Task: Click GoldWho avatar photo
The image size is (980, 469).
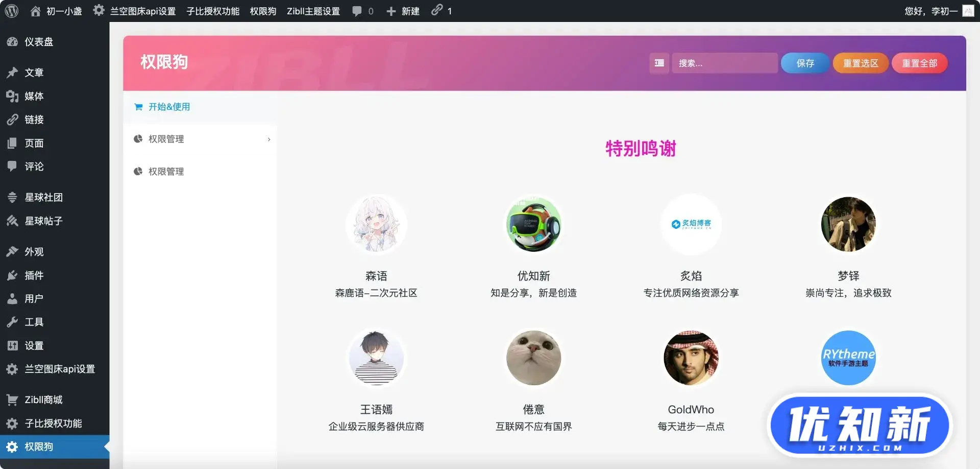Action: tap(691, 358)
